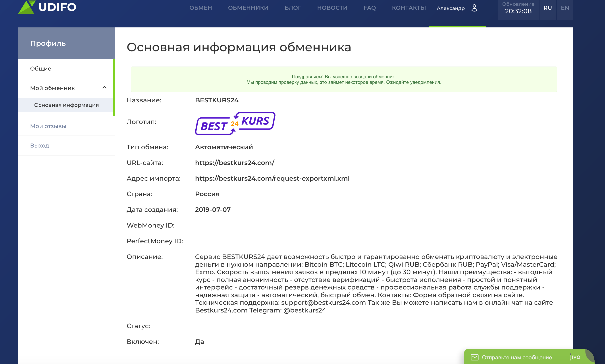This screenshot has width=605, height=364.
Task: Open the КОНТАКТЫ page
Action: [x=409, y=8]
